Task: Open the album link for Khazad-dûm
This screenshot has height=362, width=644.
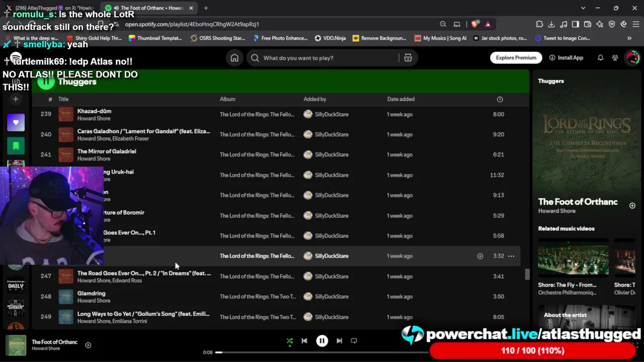Action: point(257,115)
